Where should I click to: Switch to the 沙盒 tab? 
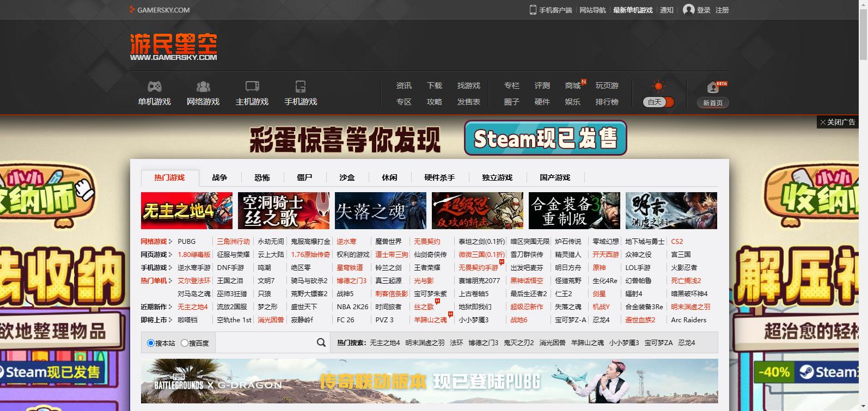click(x=347, y=177)
